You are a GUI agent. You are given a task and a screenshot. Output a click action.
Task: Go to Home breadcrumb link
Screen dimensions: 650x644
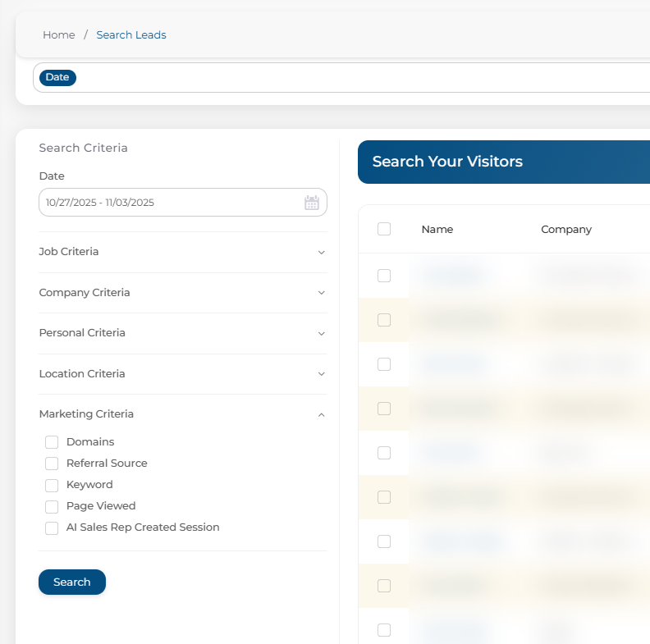pos(59,35)
